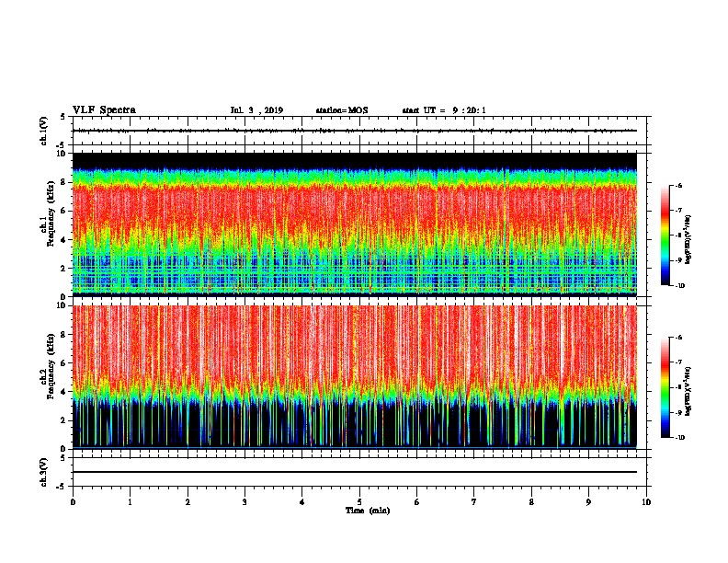Screen dimensions: 728x563
Task: Select the 'start UT = 9:20:1' text
Action: (x=444, y=110)
